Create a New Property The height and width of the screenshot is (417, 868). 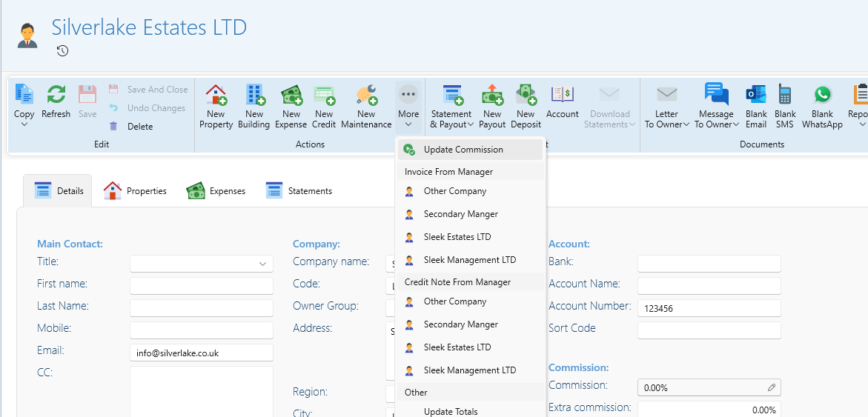(x=216, y=107)
